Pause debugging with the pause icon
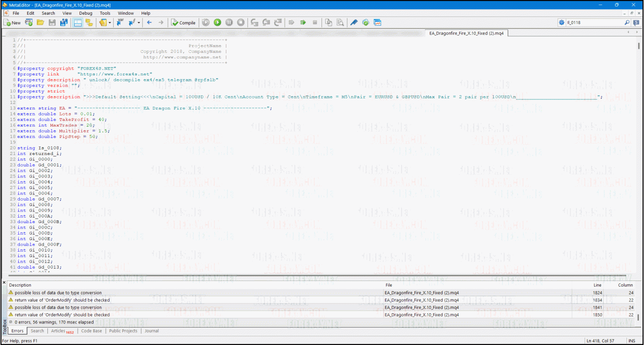The image size is (644, 345). [x=229, y=23]
